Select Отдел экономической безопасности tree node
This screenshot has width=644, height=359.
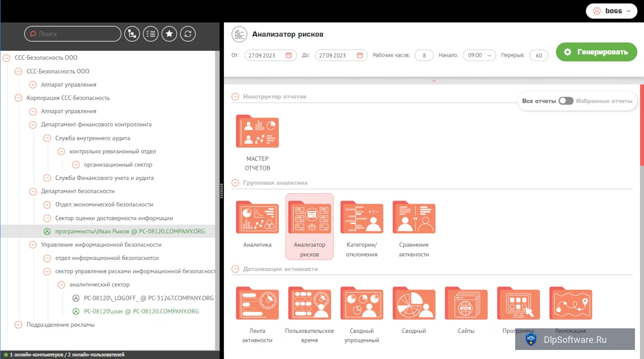pos(104,205)
